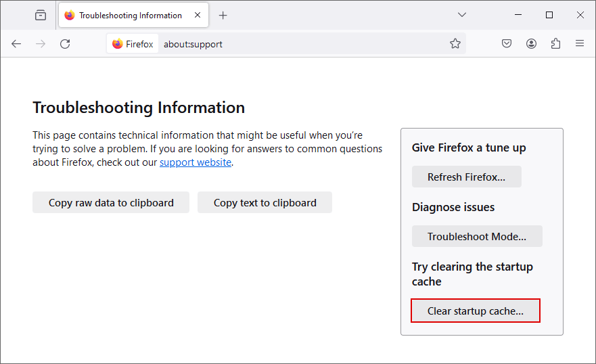The width and height of the screenshot is (596, 364).
Task: Follow the support website link
Action: point(196,162)
